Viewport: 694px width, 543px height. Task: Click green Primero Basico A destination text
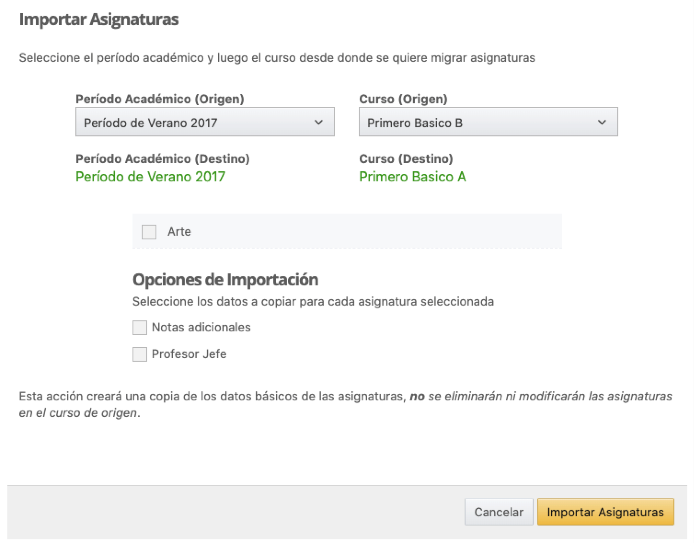[412, 177]
